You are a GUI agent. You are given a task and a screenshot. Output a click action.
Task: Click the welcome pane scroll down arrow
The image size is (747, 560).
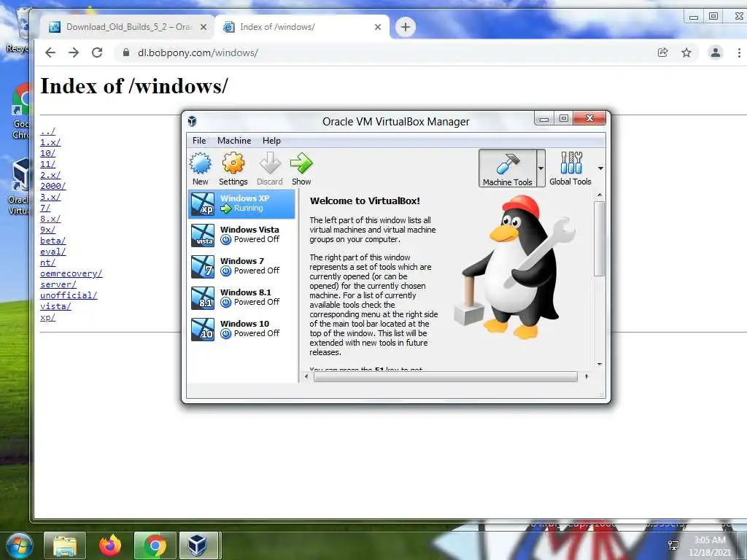600,365
